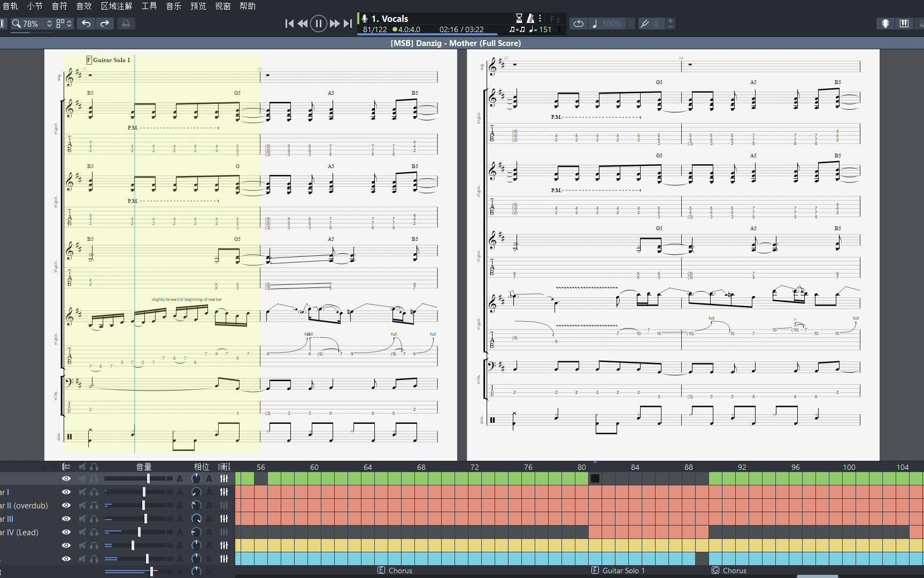924x578 pixels.
Task: Solo the Guitar III track
Action: pyautogui.click(x=94, y=519)
